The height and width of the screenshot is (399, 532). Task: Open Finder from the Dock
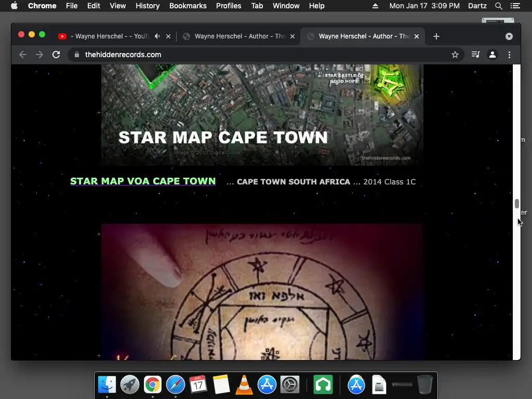[x=107, y=384]
